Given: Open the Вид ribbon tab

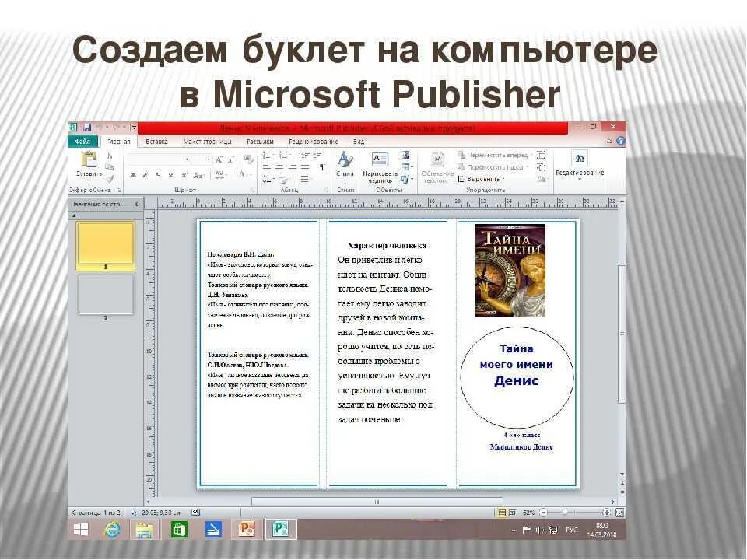Looking at the screenshot, I should [x=359, y=142].
